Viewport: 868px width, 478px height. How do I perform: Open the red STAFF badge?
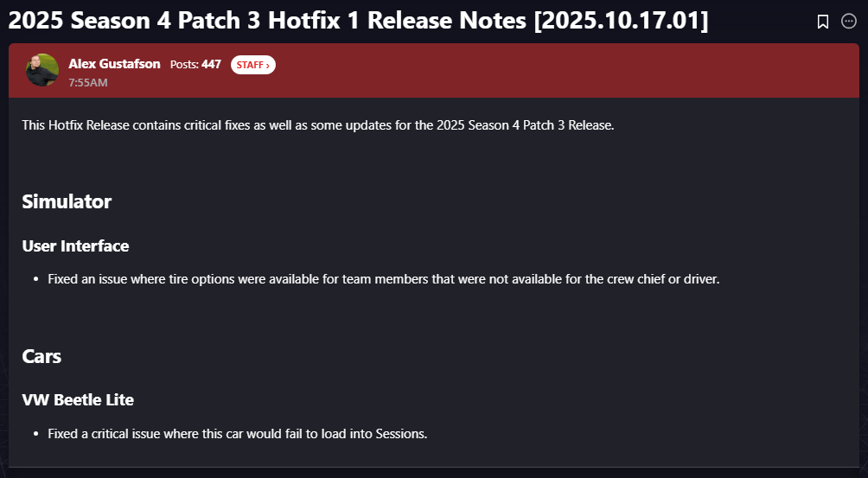(x=252, y=65)
